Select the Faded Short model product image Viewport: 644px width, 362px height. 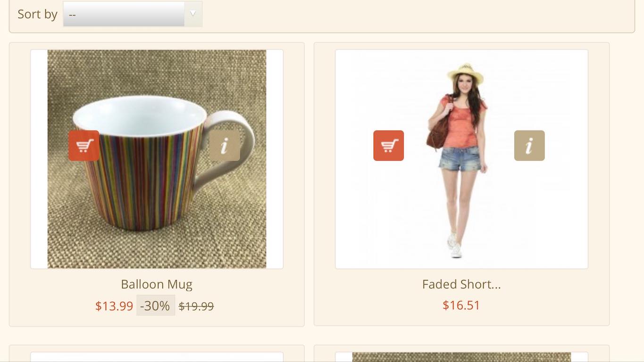coord(461,159)
